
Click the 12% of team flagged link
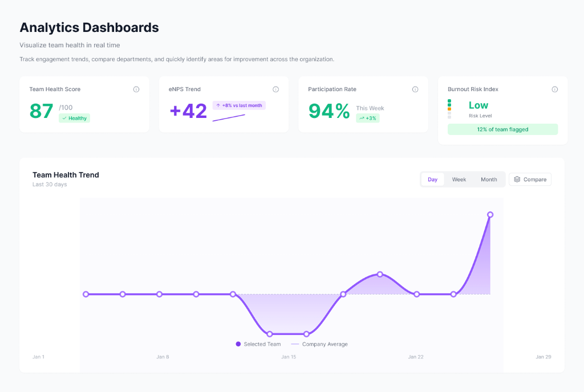tap(502, 129)
